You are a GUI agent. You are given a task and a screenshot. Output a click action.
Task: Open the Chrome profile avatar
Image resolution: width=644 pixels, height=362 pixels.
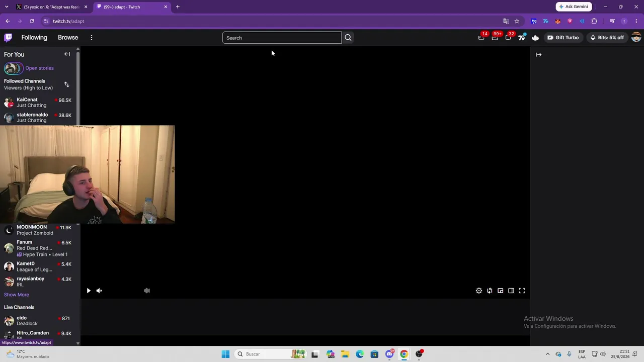(x=624, y=21)
